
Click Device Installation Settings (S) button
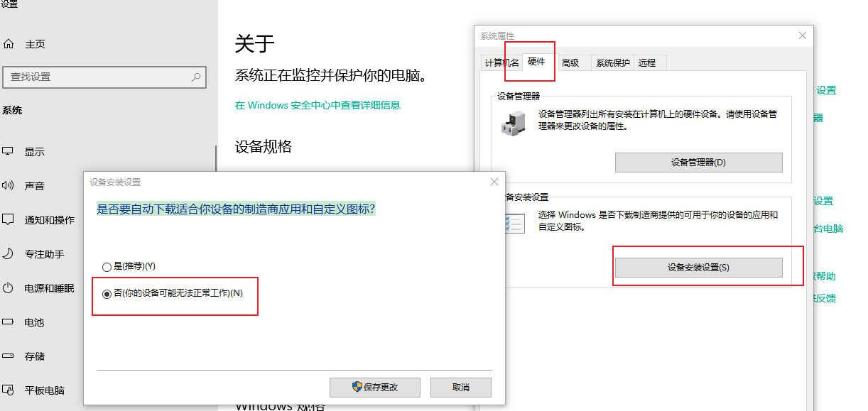(x=698, y=268)
